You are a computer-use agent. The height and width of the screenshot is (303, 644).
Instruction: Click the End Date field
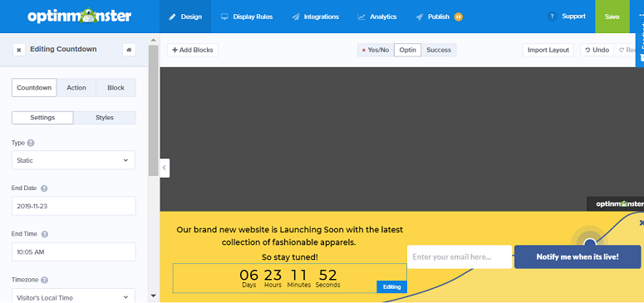click(73, 206)
